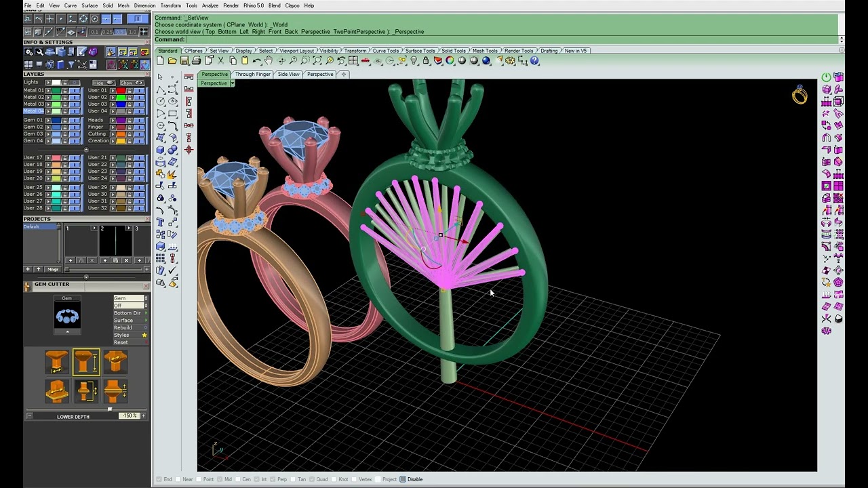The height and width of the screenshot is (488, 868).
Task: Toggle the Quad object snap checkbox
Action: tap(312, 479)
